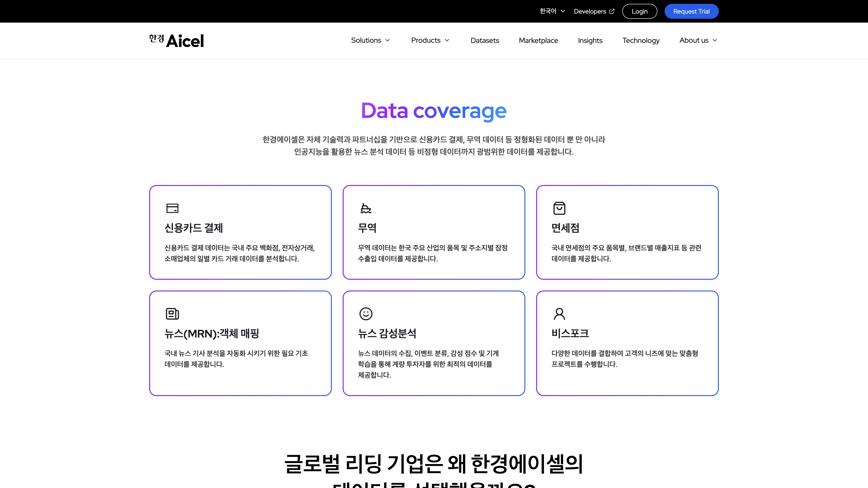Click the credit card wallet icon
This screenshot has width=868, height=488.
point(172,208)
